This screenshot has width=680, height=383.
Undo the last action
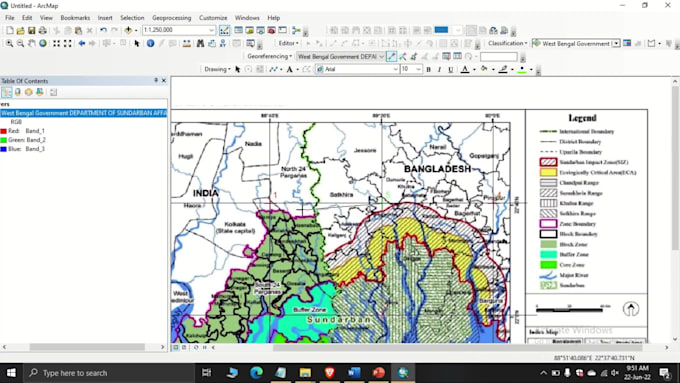103,30
